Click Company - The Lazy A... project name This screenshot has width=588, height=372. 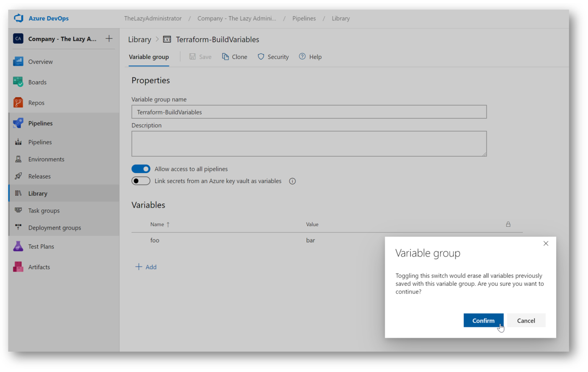62,39
